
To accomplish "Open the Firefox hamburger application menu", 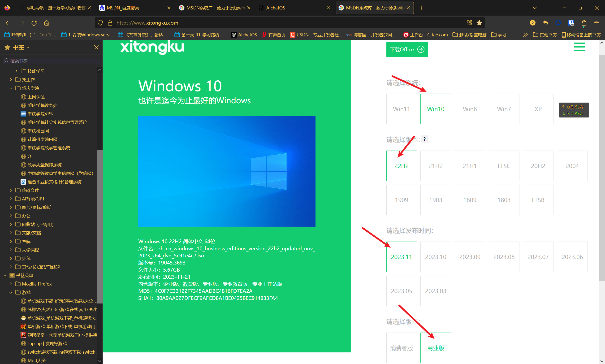I will pos(596,23).
